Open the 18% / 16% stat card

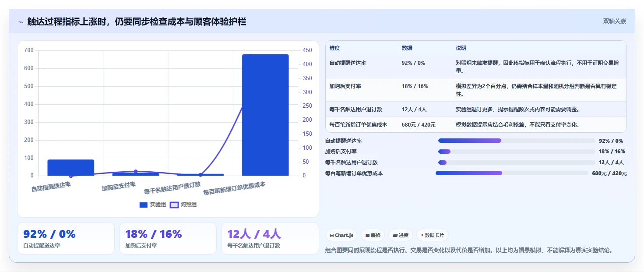point(168,238)
